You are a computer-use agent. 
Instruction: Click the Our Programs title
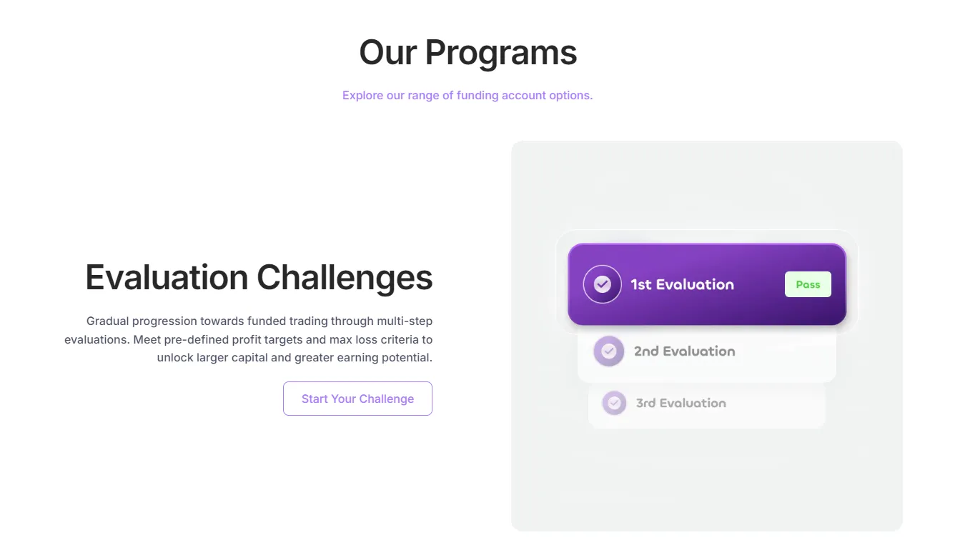(467, 51)
